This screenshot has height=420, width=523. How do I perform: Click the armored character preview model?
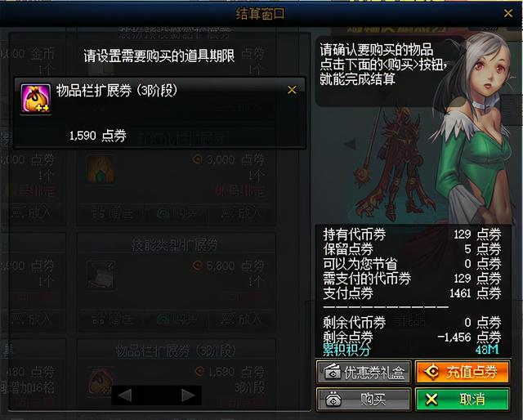(397, 163)
